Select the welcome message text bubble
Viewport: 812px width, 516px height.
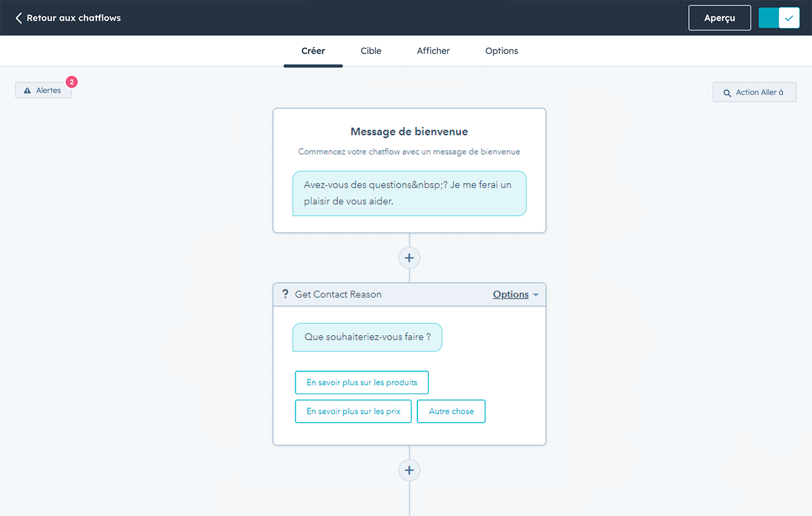point(409,193)
